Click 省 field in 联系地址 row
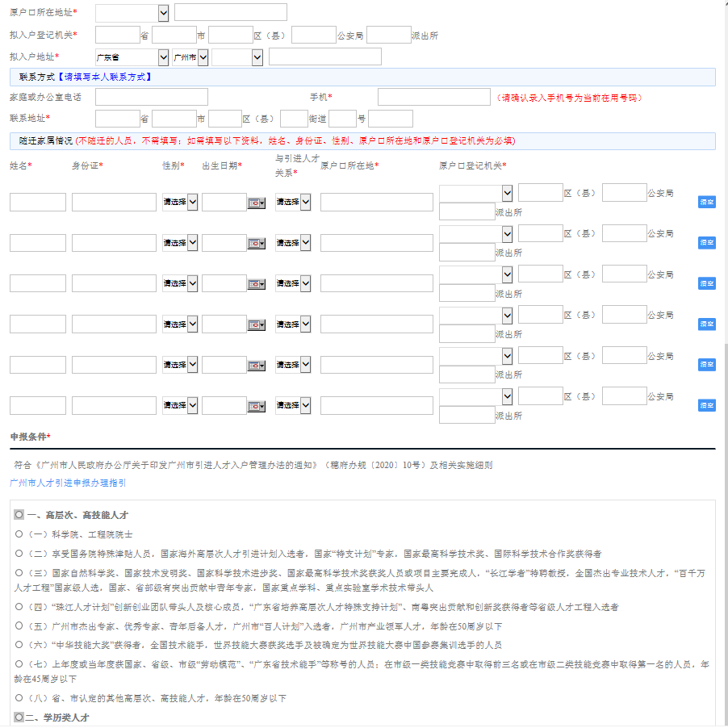The height and width of the screenshot is (728, 728). (x=118, y=119)
